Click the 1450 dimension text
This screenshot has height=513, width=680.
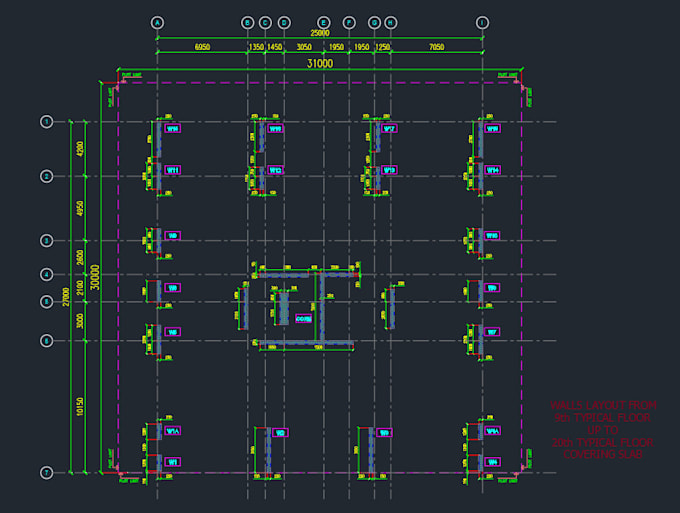point(275,47)
